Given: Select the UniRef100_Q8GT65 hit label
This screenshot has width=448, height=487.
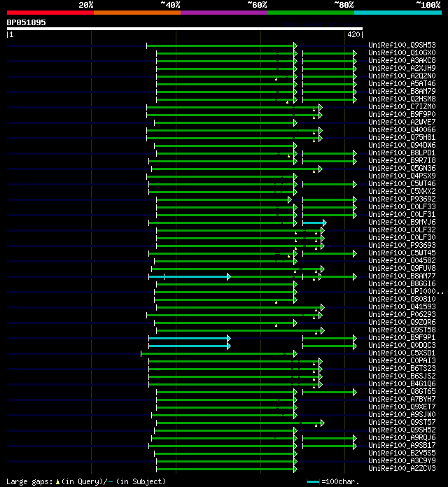Looking at the screenshot, I should point(402,392).
